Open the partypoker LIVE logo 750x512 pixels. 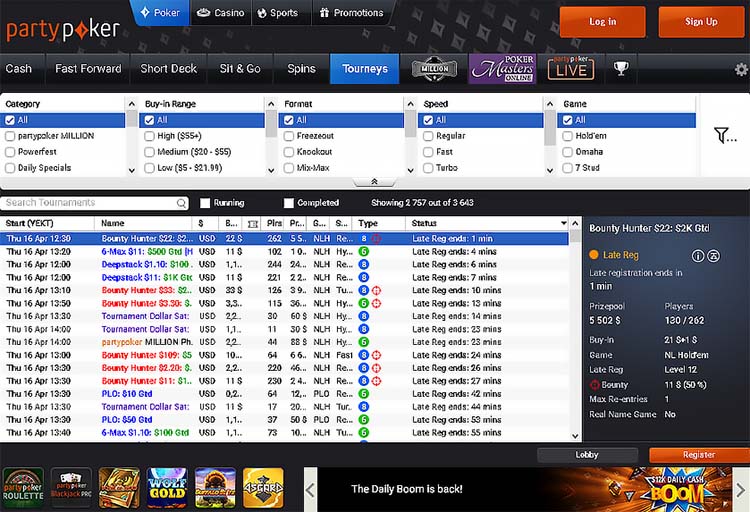[x=571, y=68]
